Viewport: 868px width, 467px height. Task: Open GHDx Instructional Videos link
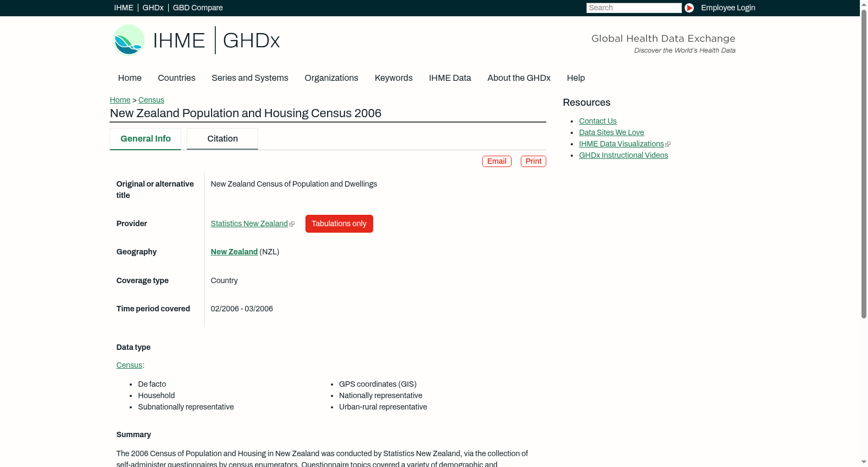(623, 155)
